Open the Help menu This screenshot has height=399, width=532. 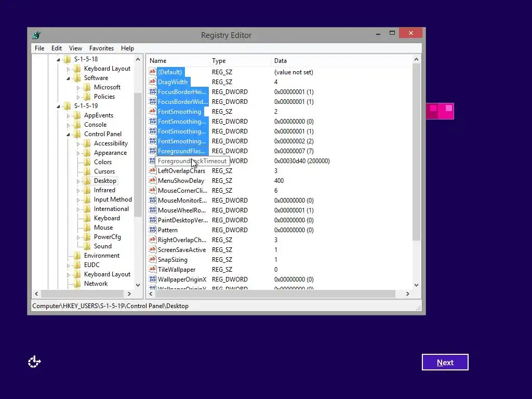tap(127, 48)
